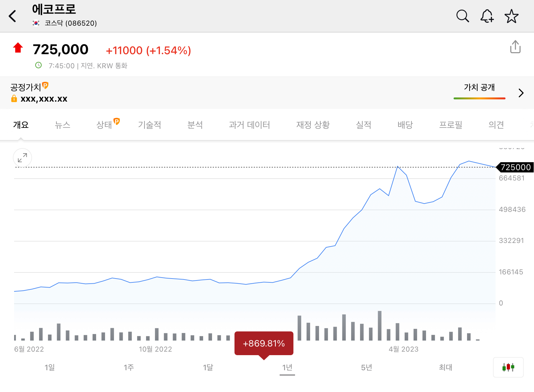Switch to the 기술적 tab
The image size is (534, 392).
pyautogui.click(x=149, y=125)
